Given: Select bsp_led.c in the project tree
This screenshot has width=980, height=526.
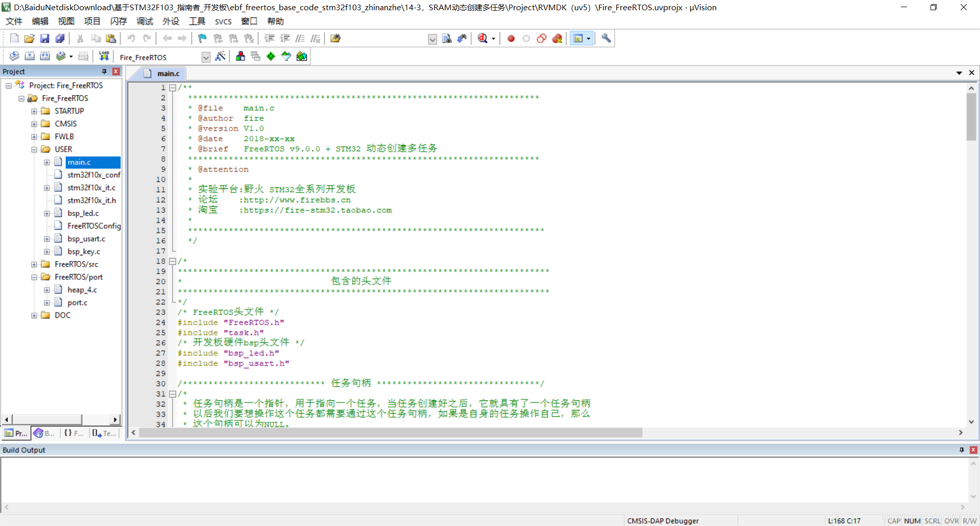Looking at the screenshot, I should coord(83,213).
